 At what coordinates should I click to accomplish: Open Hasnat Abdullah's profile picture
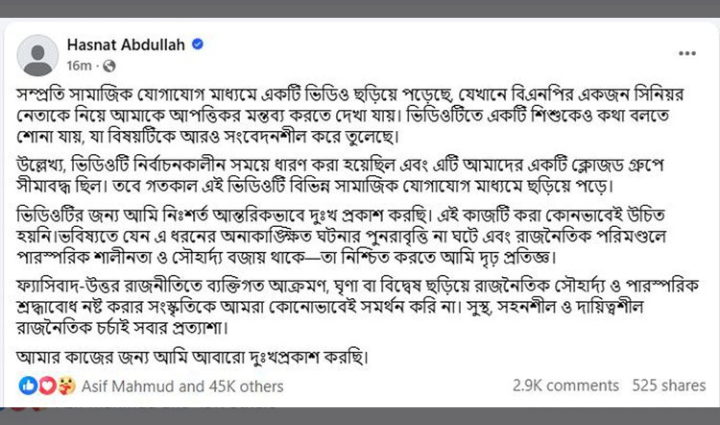(38, 54)
